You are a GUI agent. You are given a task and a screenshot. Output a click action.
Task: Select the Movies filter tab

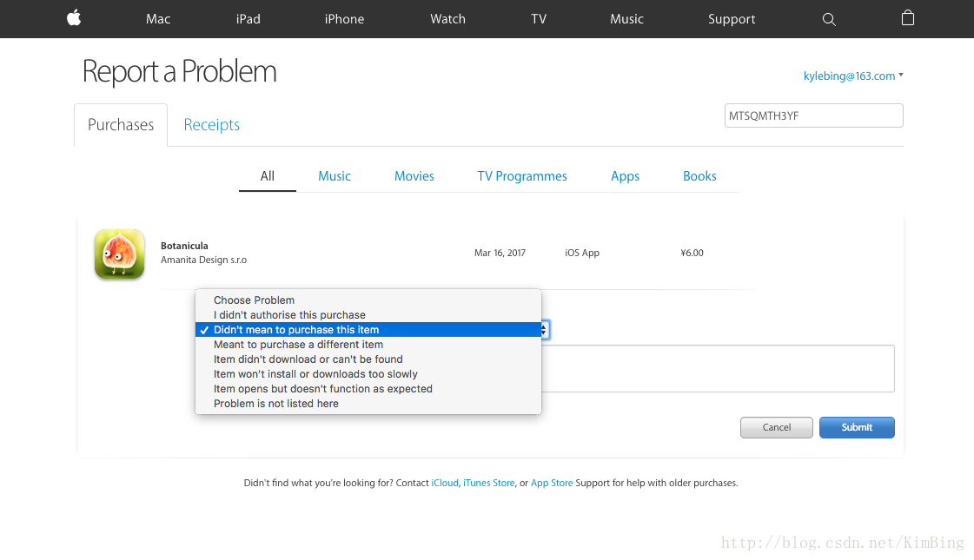click(414, 176)
